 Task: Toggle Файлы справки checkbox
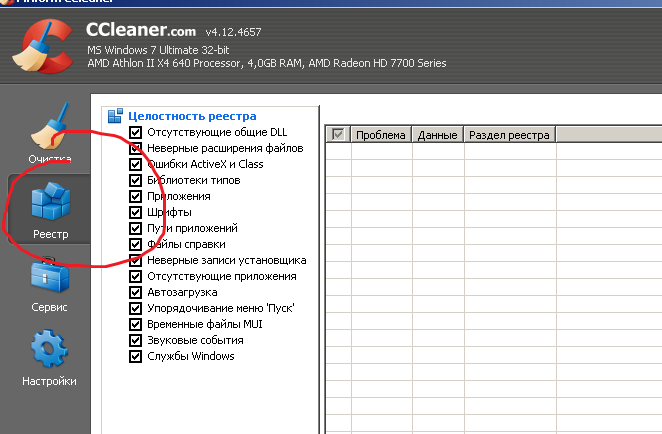click(x=135, y=244)
